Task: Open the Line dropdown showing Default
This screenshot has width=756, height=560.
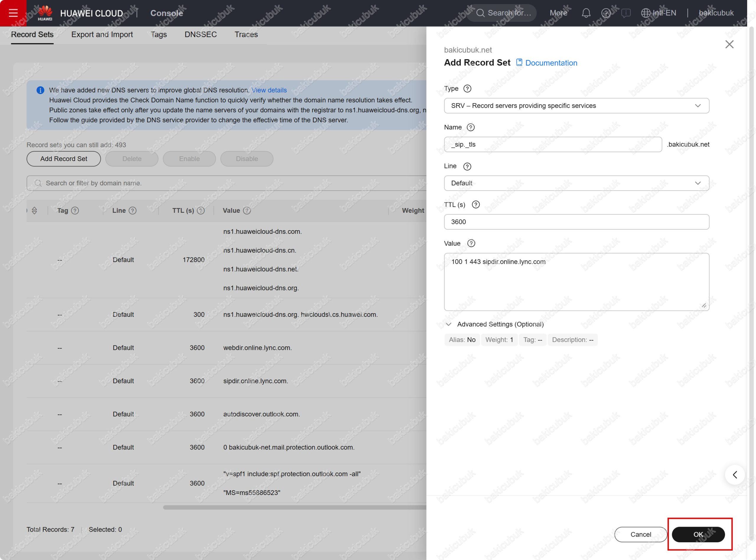Action: click(x=576, y=183)
